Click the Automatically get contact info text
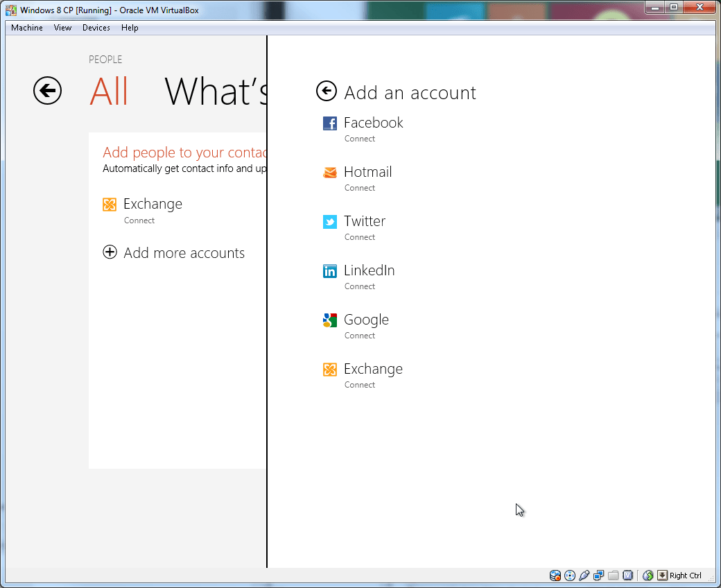 pyautogui.click(x=184, y=168)
